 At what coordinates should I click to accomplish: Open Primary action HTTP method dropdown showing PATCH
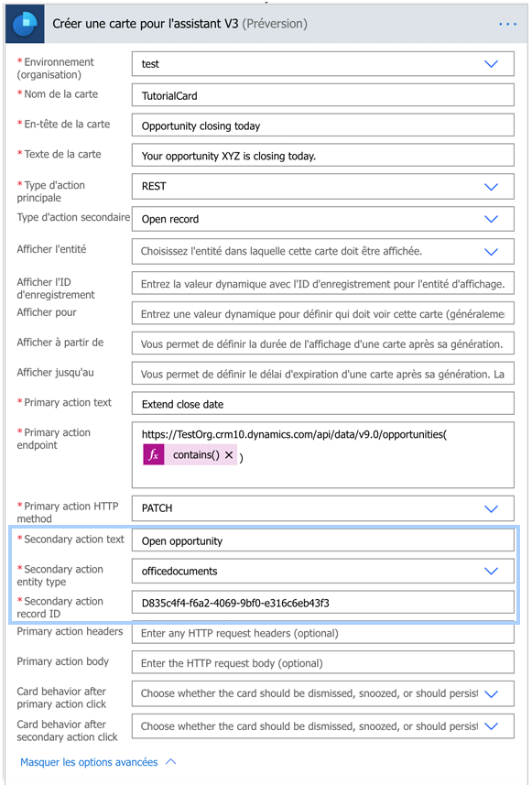coord(491,508)
